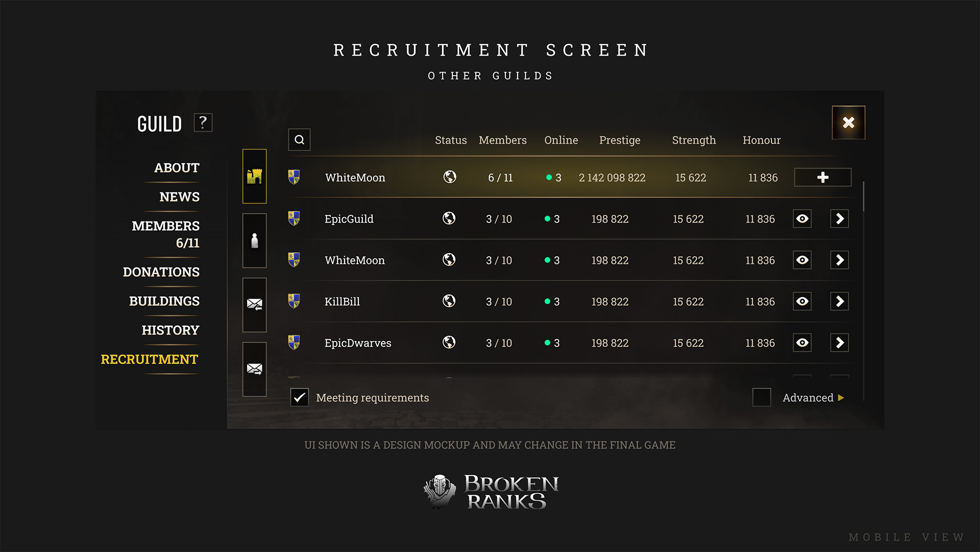Click EpicGuild shield emblem
This screenshot has width=980, height=552.
tap(293, 219)
